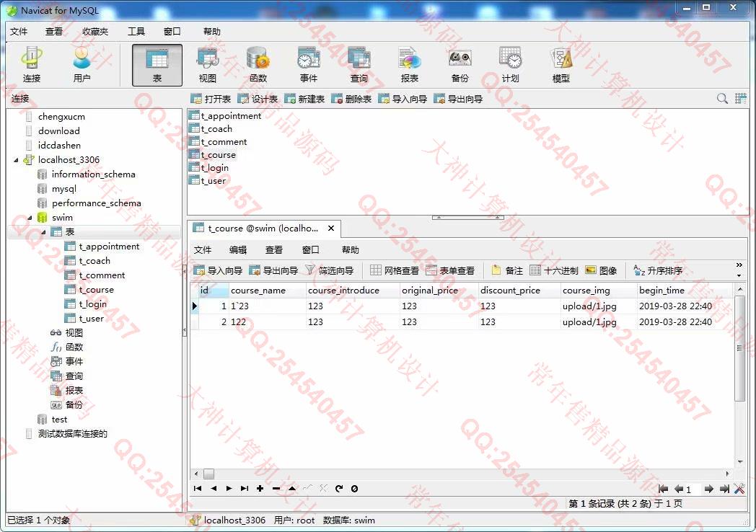The height and width of the screenshot is (532, 756).
Task: Go to next page arrow
Action: point(708,489)
